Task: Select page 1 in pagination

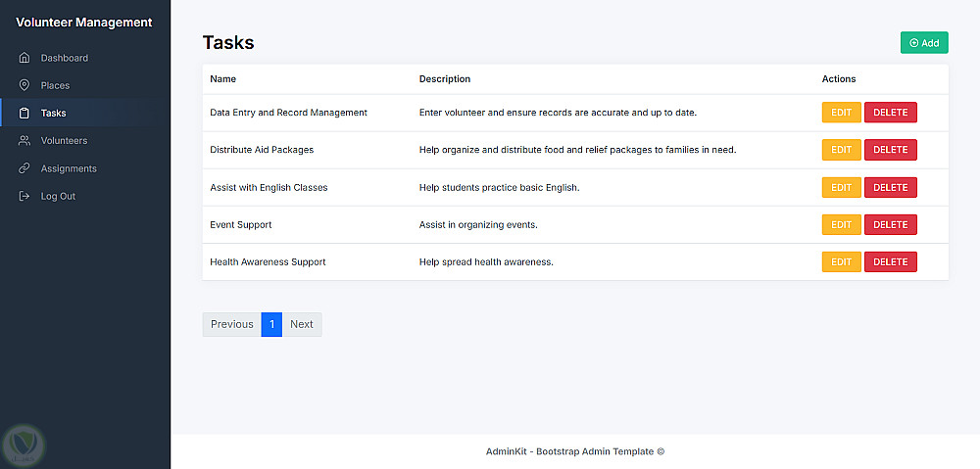Action: coord(271,324)
